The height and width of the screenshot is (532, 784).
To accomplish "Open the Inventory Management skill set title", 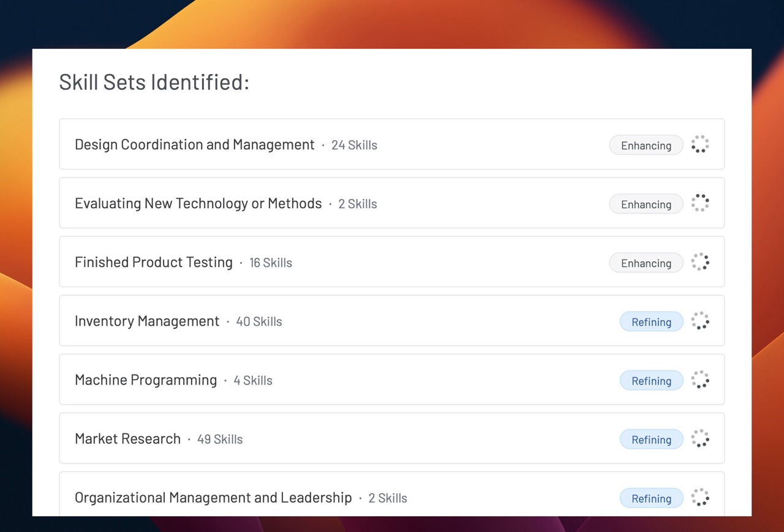I will tap(147, 321).
